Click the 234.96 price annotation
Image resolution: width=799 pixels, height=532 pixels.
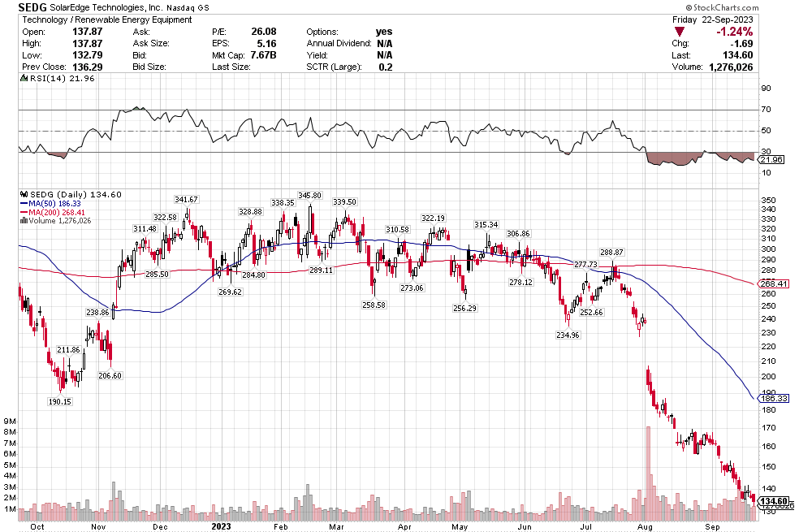tap(568, 335)
